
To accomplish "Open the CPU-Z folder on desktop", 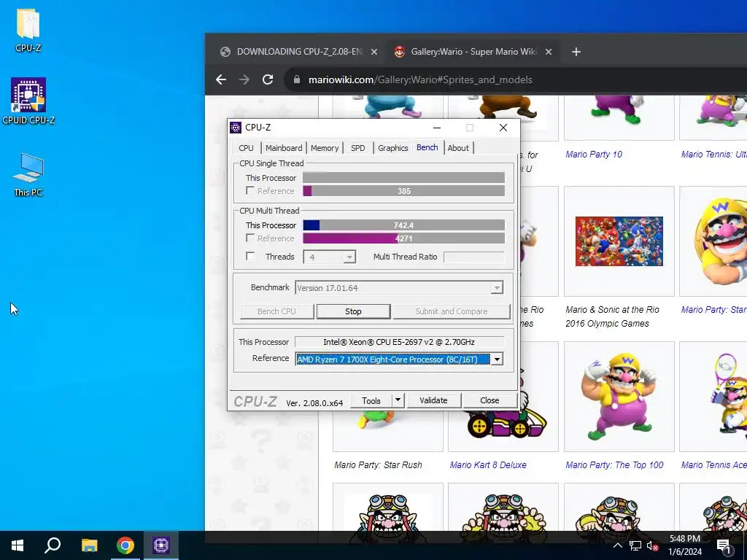I will pyautogui.click(x=28, y=29).
